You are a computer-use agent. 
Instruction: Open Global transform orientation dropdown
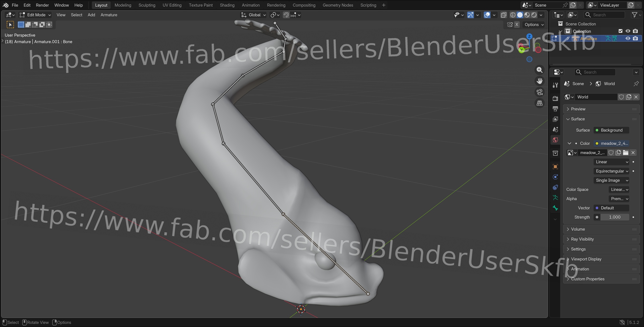tap(253, 15)
